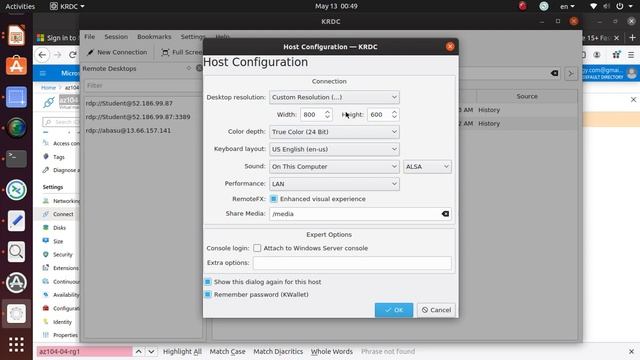Open Keyboard layout dropdown
The height and width of the screenshot is (360, 640).
tap(334, 149)
